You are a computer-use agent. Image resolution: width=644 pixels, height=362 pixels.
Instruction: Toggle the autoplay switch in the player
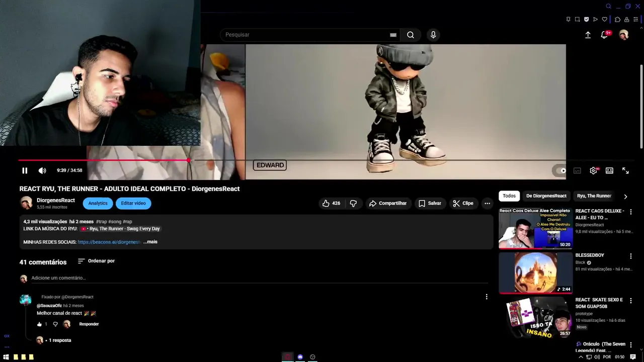[559, 170]
